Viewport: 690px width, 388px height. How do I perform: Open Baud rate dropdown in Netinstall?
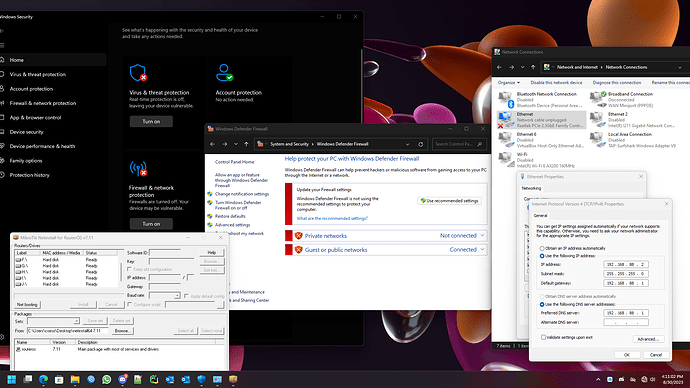coord(177,296)
